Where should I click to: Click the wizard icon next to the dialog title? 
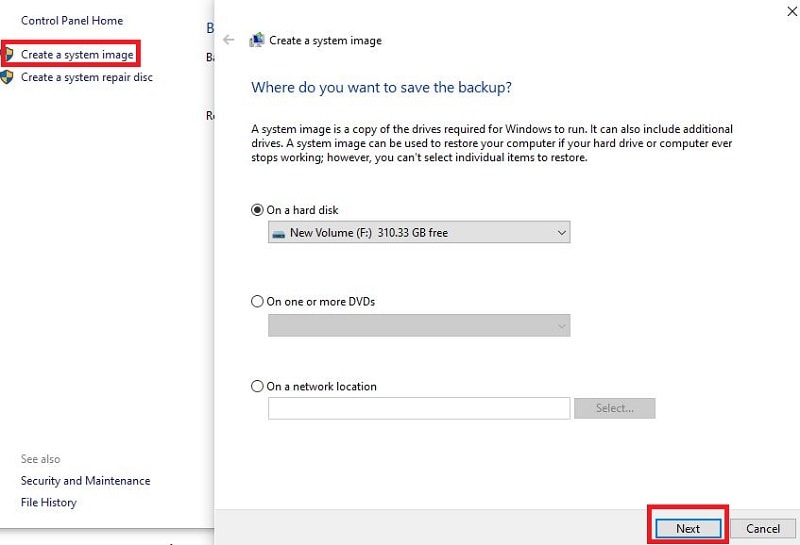coord(257,40)
